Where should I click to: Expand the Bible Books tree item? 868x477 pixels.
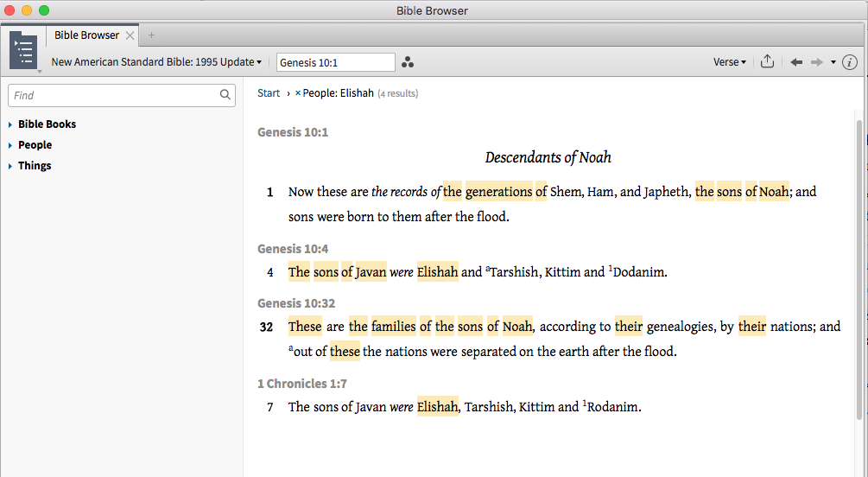[x=10, y=124]
